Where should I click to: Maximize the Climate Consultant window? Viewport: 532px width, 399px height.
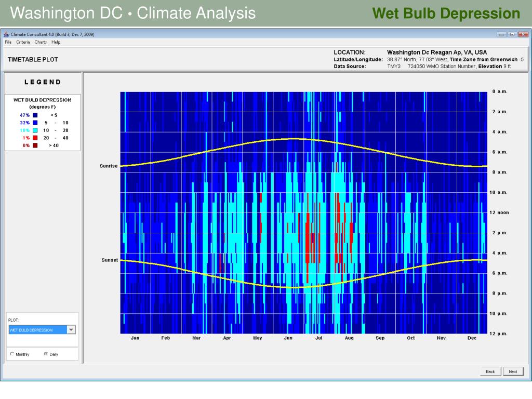click(512, 34)
